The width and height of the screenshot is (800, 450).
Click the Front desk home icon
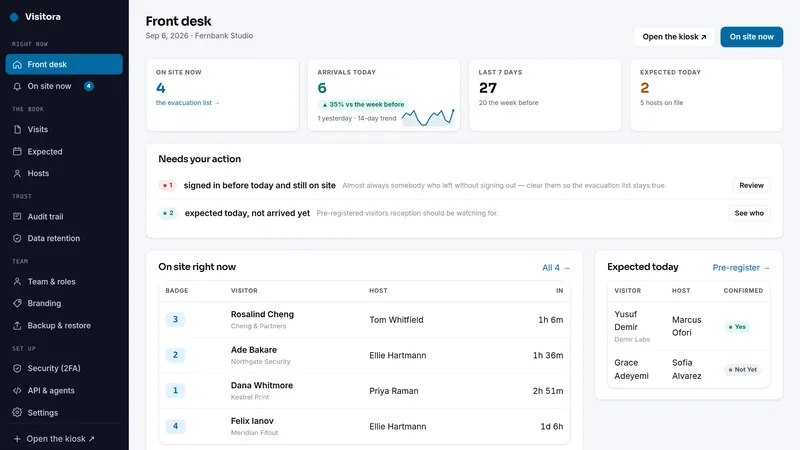tap(17, 65)
